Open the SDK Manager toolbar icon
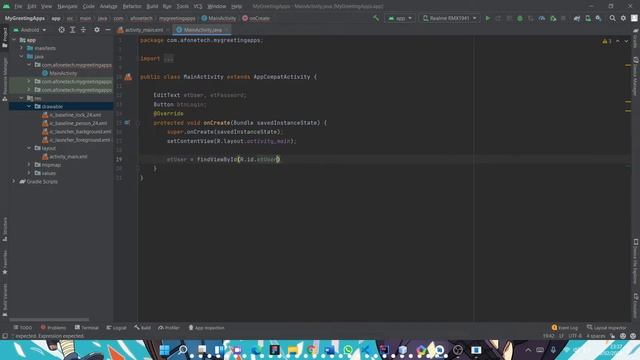This screenshot has height=360, width=640. [598, 18]
